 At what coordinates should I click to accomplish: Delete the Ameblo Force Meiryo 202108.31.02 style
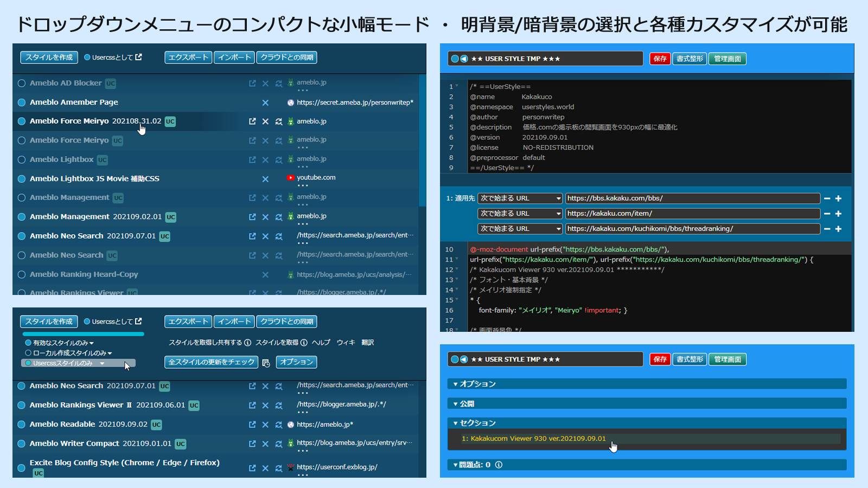pyautogui.click(x=265, y=121)
